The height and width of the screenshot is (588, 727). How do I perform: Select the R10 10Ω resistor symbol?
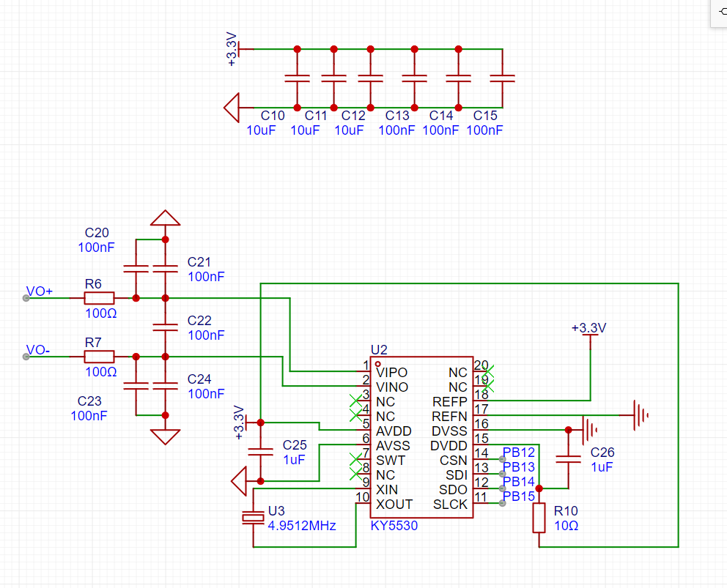pyautogui.click(x=539, y=518)
